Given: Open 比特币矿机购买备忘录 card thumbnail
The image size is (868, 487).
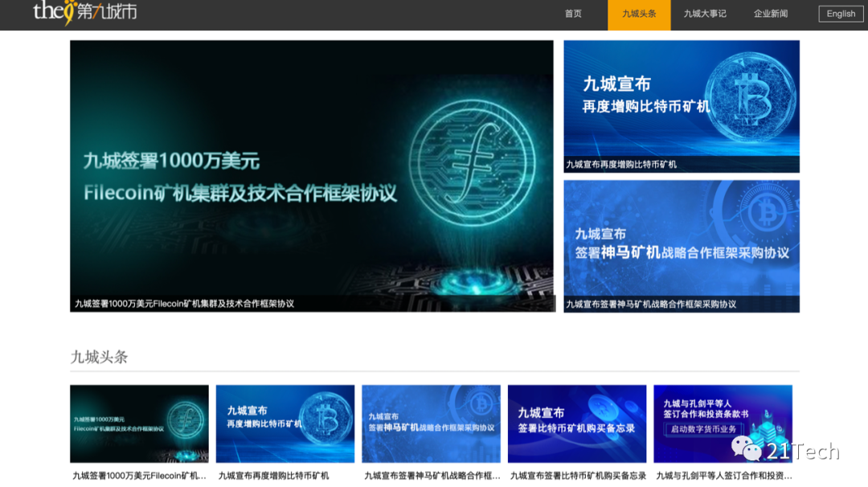Looking at the screenshot, I should [x=577, y=424].
